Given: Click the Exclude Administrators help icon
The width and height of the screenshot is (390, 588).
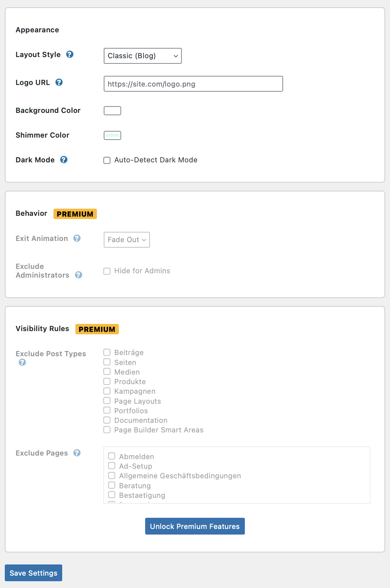Looking at the screenshot, I should pyautogui.click(x=79, y=275).
